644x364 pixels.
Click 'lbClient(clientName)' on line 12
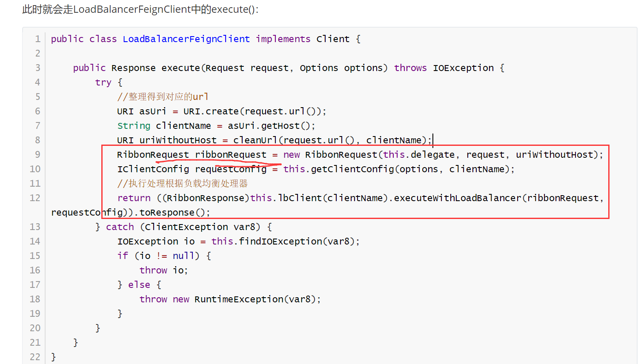333,198
